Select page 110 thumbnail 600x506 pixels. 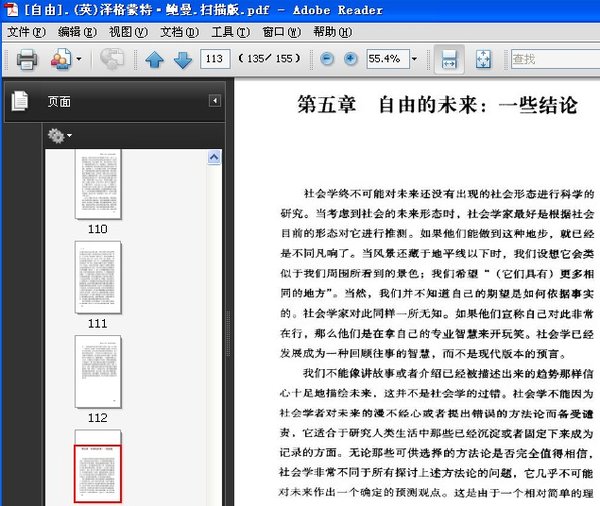[98, 185]
